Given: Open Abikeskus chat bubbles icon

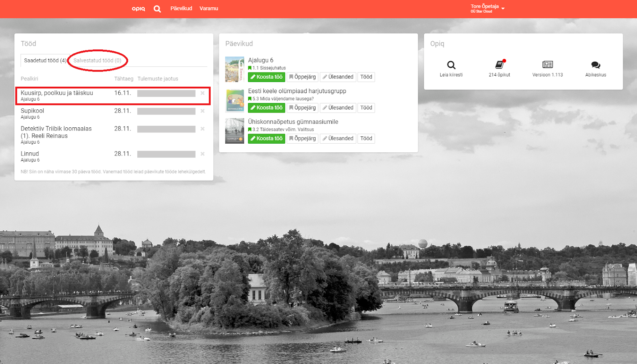Looking at the screenshot, I should tap(596, 65).
